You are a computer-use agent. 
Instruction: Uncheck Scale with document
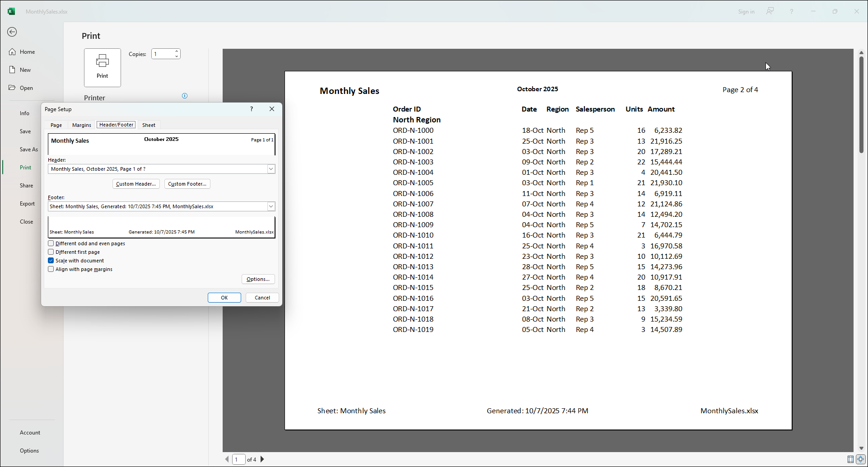pyautogui.click(x=51, y=260)
